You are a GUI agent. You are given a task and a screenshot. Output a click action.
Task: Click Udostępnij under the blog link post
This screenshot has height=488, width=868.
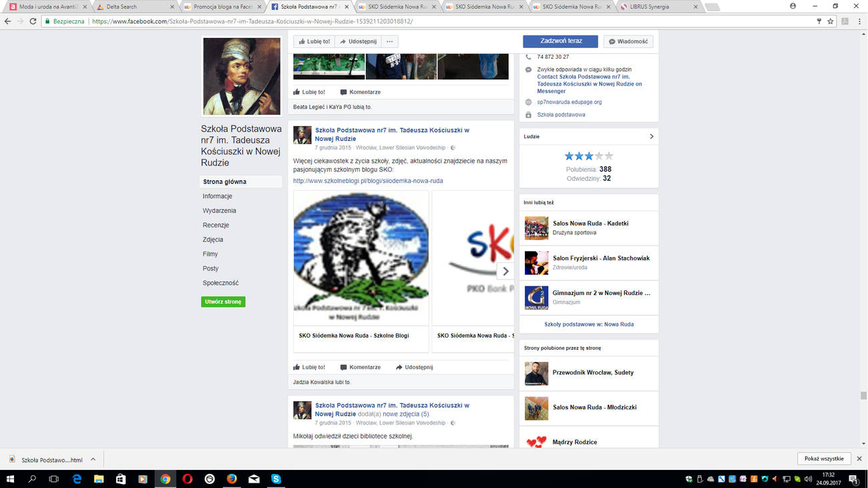coord(414,367)
